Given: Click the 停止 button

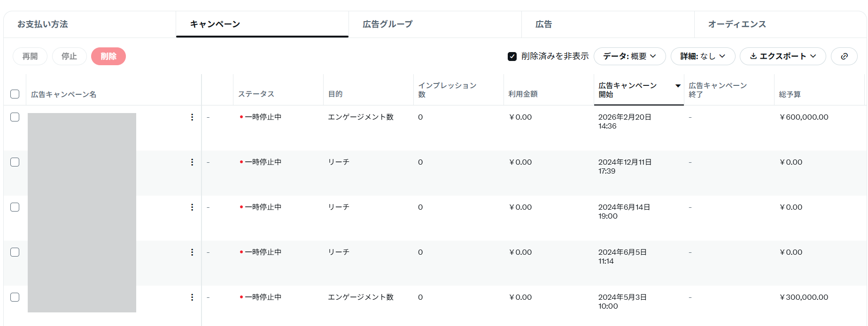Looking at the screenshot, I should (69, 56).
